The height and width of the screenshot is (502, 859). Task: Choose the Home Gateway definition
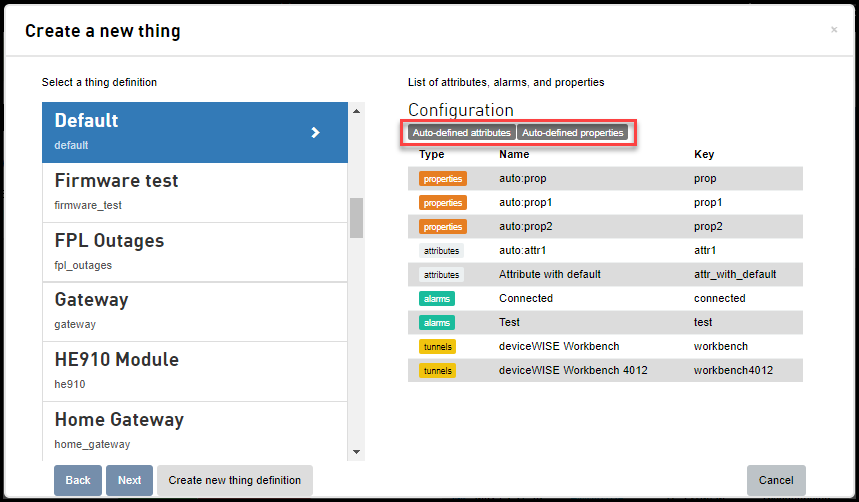(194, 431)
